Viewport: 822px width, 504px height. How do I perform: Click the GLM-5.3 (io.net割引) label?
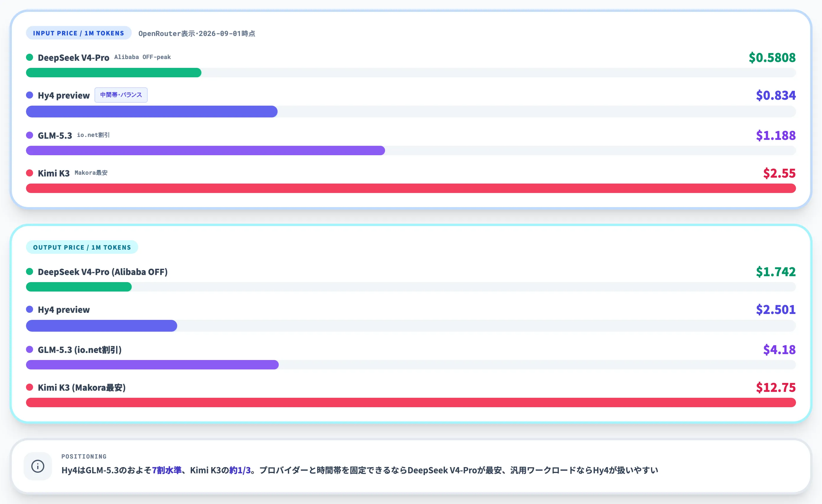pos(80,350)
